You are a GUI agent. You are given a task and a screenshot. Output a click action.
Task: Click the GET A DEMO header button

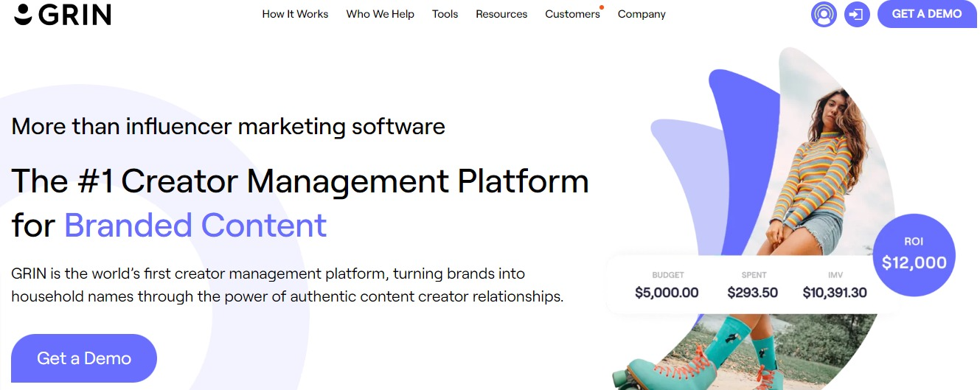tap(926, 14)
